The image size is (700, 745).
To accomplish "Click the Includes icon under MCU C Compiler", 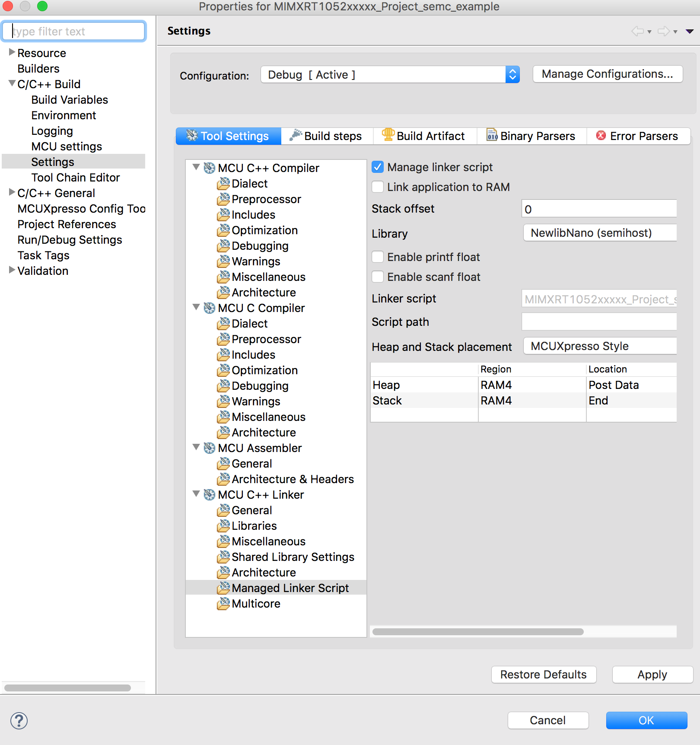I will coord(223,354).
